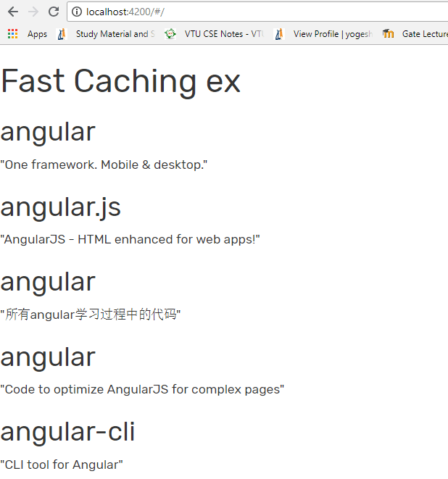The width and height of the screenshot is (448, 479).
Task: View site information icon in address bar
Action: (77, 12)
